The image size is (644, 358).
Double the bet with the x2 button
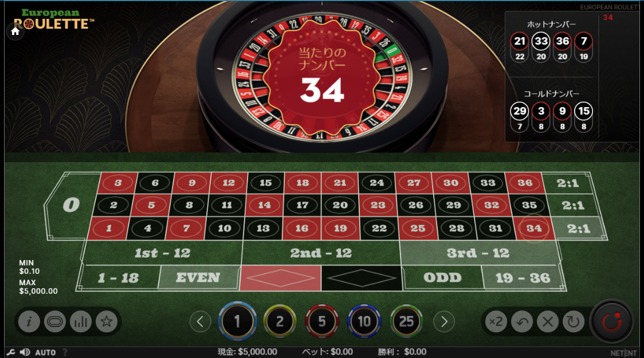click(496, 321)
